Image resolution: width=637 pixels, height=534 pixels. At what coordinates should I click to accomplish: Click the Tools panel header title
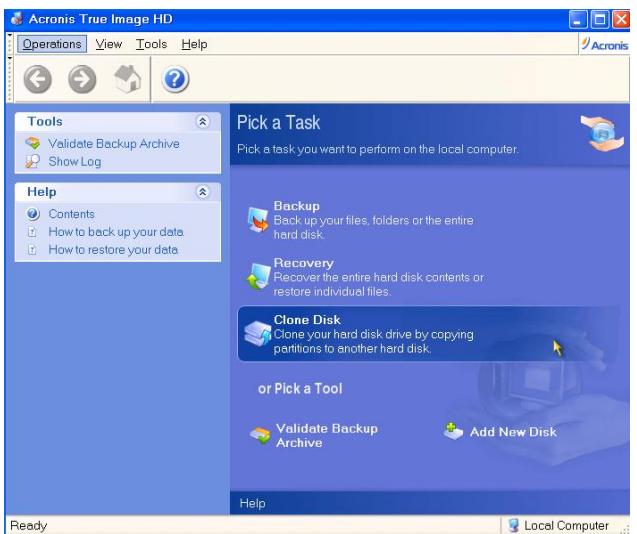(45, 121)
